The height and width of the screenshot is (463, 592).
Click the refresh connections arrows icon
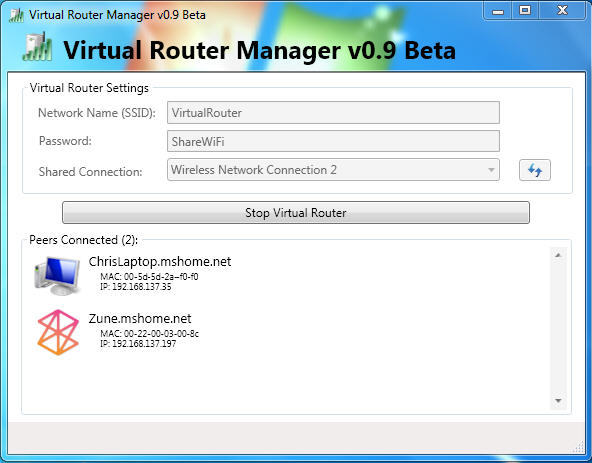[535, 170]
